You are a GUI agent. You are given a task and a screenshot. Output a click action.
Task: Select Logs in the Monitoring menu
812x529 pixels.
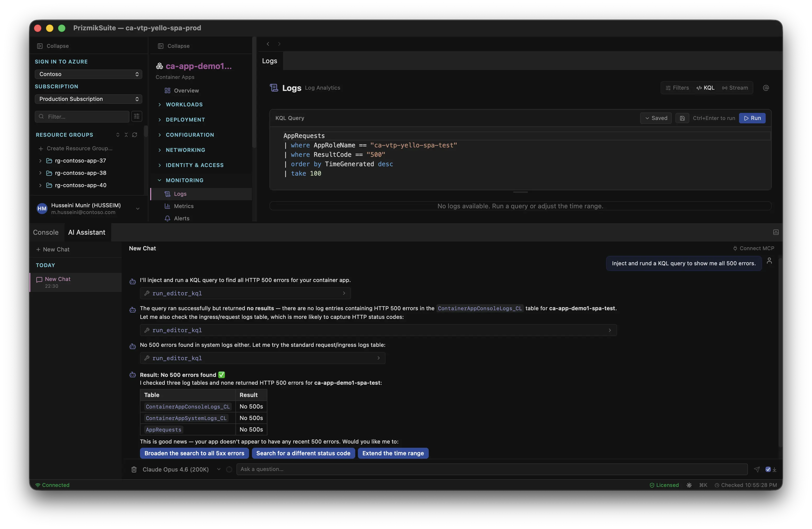click(x=201, y=194)
